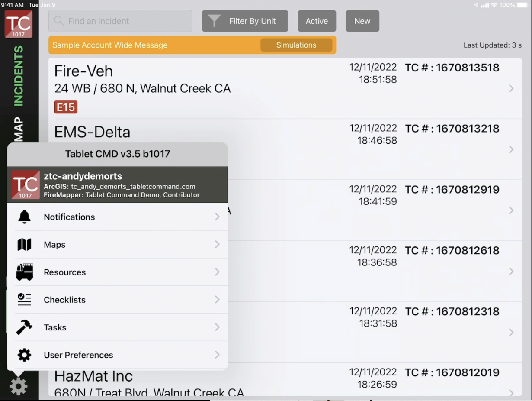Screen dimensions: 532x401
Task: Click the fire engine icon beside Resources
Action: pyautogui.click(x=24, y=272)
